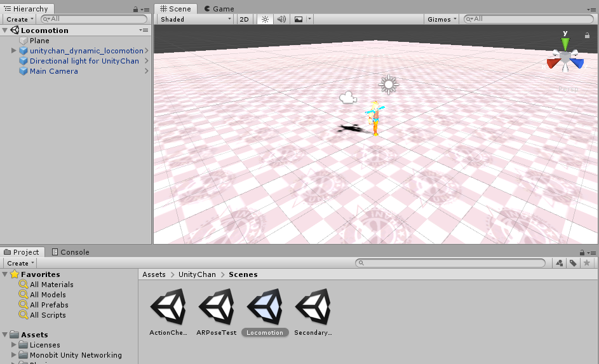Click Search by Type icon

(560, 263)
